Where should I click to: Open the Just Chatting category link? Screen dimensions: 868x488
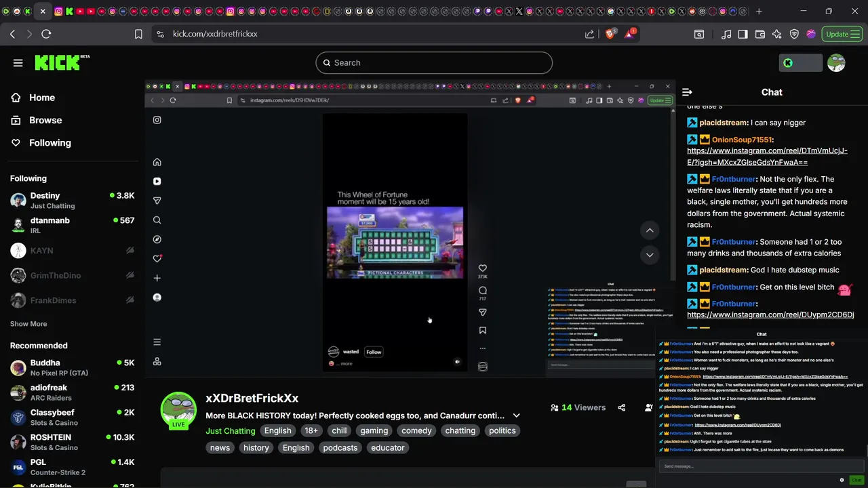[231, 431]
